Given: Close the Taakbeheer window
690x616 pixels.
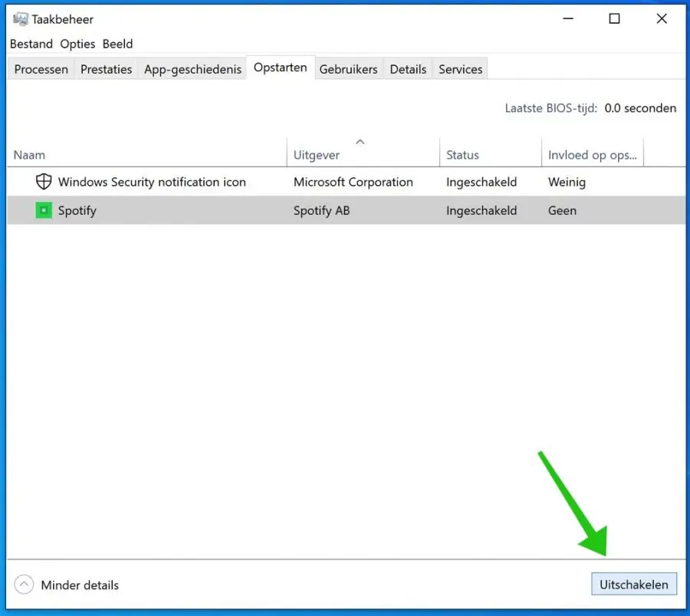Looking at the screenshot, I should 662,18.
